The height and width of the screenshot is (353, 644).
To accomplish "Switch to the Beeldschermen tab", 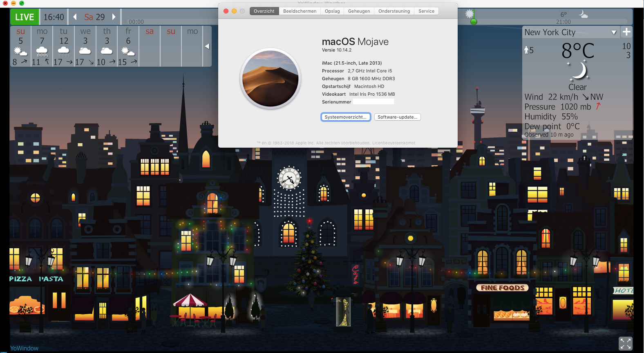I will (300, 11).
